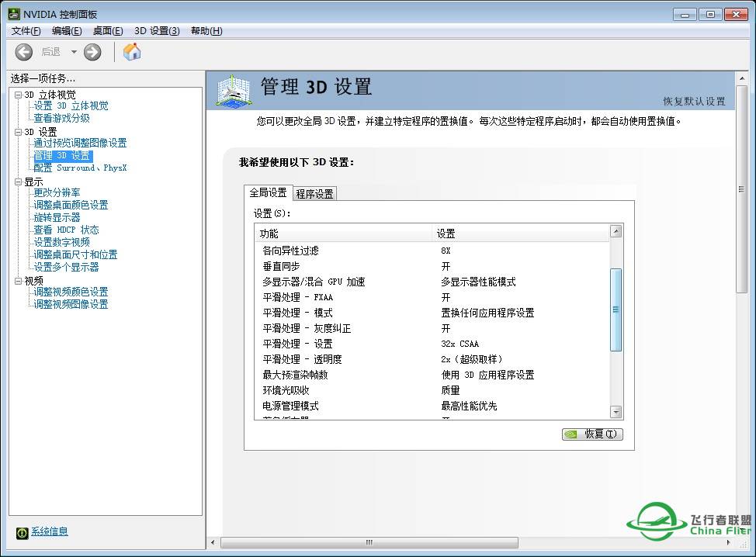
Task: Click the Back arrow toolbar icon
Action: click(x=23, y=52)
